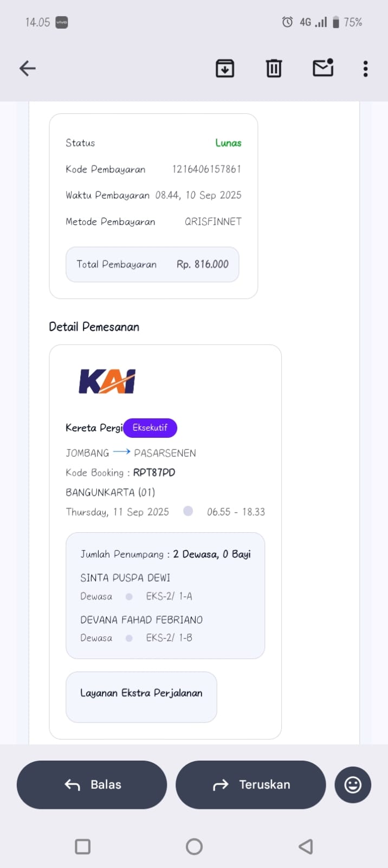The height and width of the screenshot is (868, 388).
Task: Delete the email with trash icon
Action: click(x=274, y=68)
